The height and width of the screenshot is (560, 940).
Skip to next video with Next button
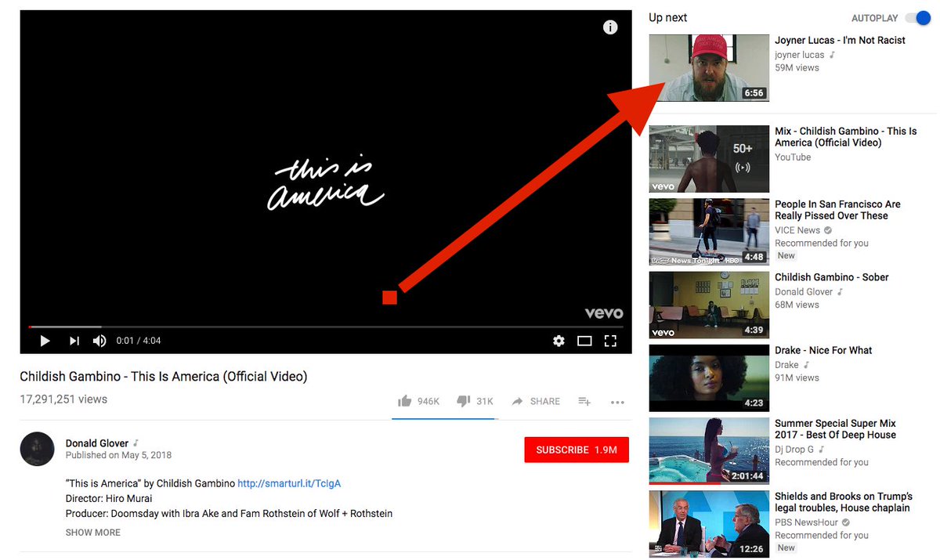74,341
